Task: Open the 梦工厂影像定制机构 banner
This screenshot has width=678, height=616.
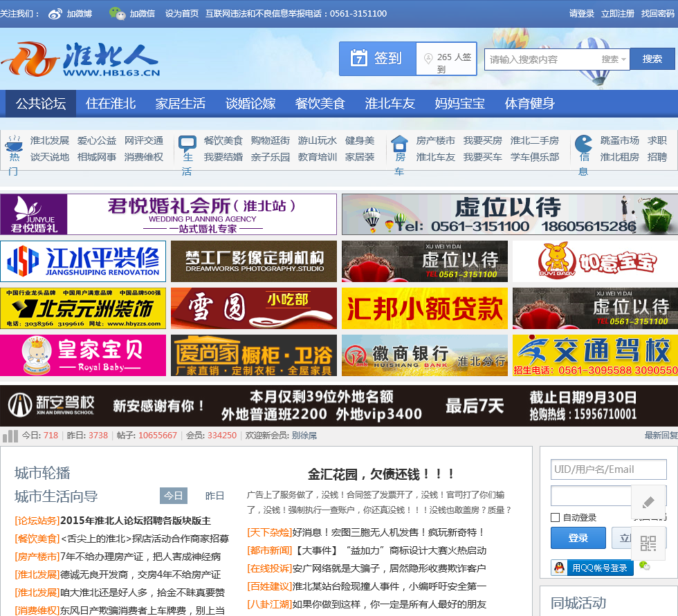Action: pyautogui.click(x=254, y=261)
